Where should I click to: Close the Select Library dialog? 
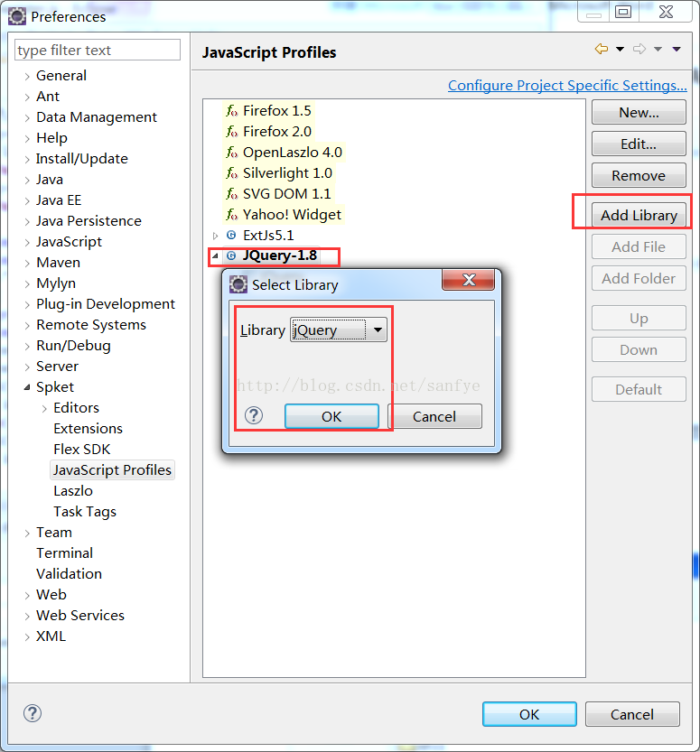(x=468, y=280)
